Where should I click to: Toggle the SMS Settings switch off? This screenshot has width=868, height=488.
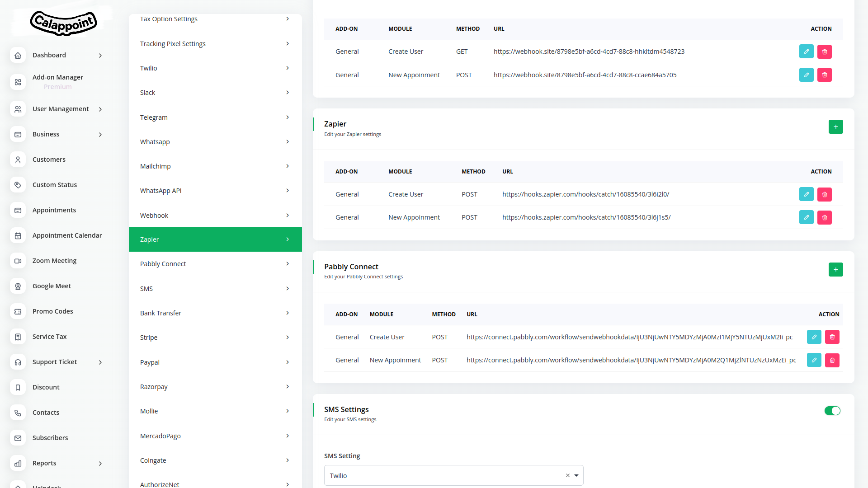pos(832,411)
